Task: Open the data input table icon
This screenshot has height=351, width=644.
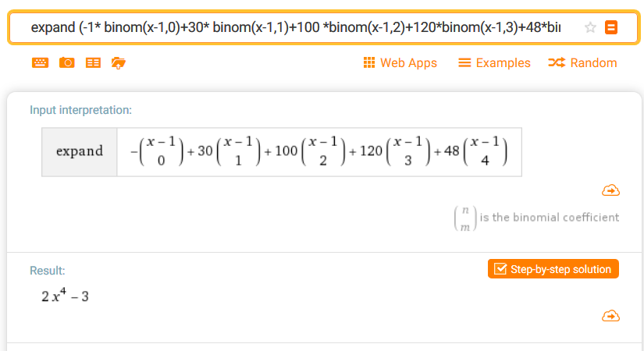Action: [x=93, y=63]
